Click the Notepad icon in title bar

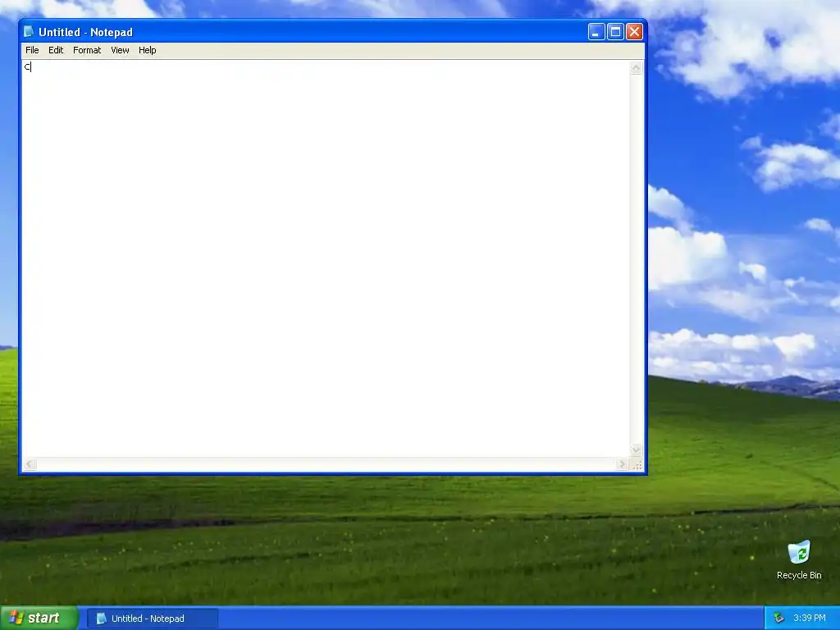coord(29,32)
